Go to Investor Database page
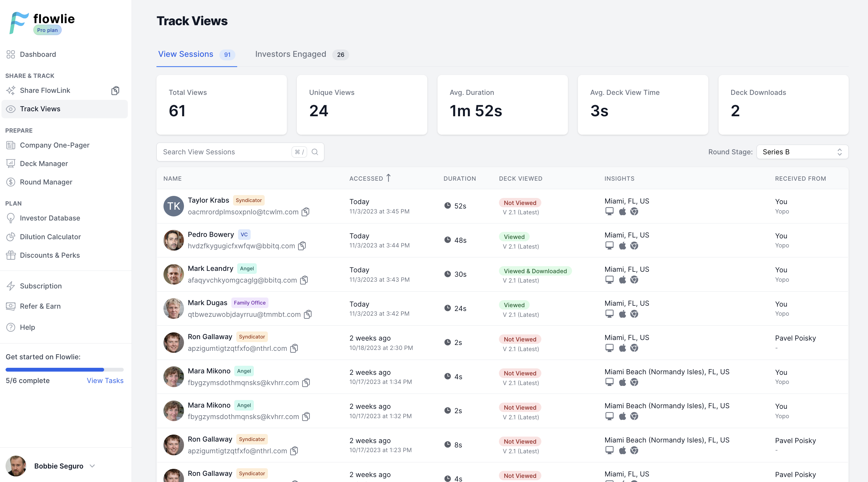Image resolution: width=868 pixels, height=482 pixels. click(49, 218)
